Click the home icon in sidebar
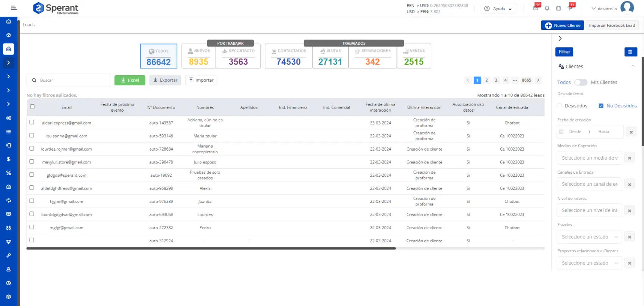Viewport: 644px width, 306px height. pyautogui.click(x=8, y=22)
